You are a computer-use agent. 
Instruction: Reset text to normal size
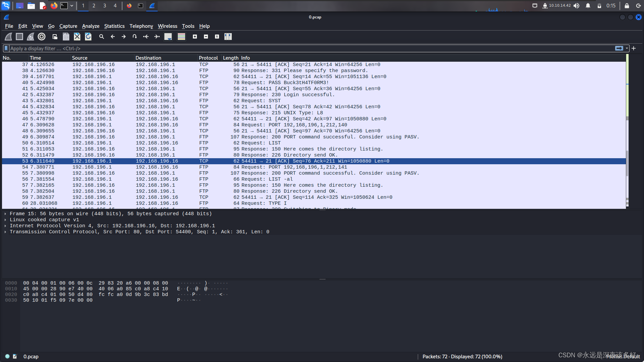(217, 37)
